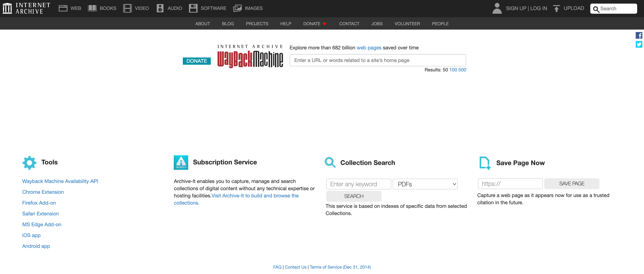
Task: Open the PDFs file type dropdown
Action: pyautogui.click(x=425, y=184)
